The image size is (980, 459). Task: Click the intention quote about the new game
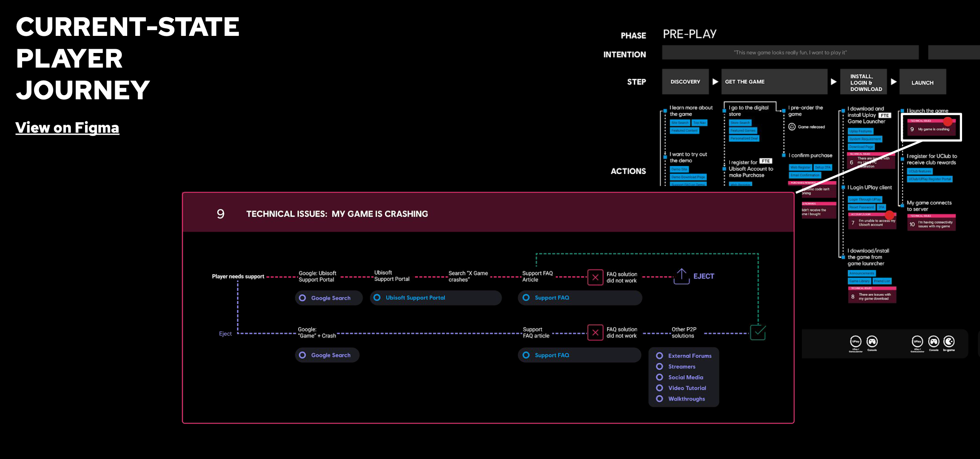tap(790, 53)
